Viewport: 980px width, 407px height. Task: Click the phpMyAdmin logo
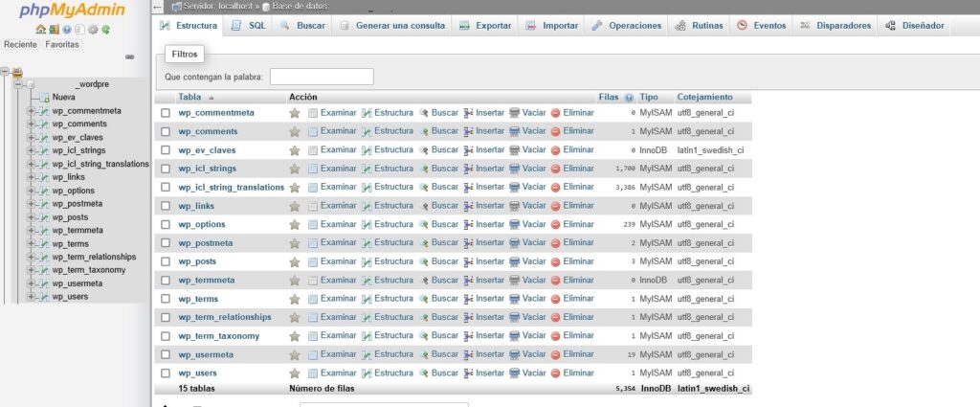pyautogui.click(x=72, y=11)
